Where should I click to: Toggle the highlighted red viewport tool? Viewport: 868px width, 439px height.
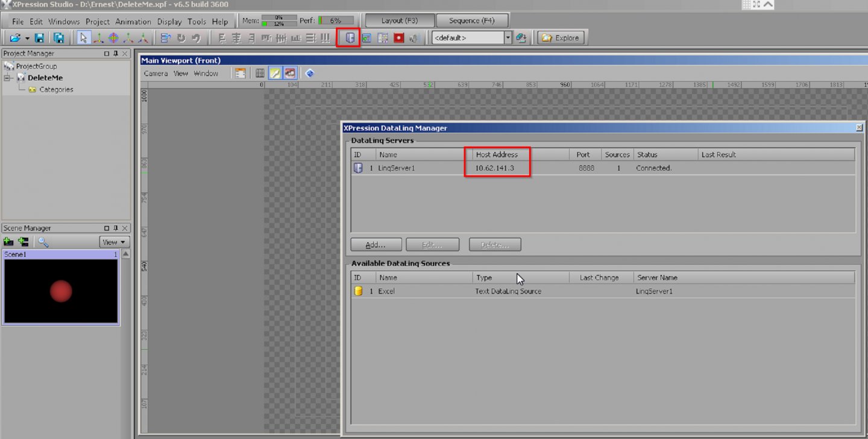click(290, 73)
